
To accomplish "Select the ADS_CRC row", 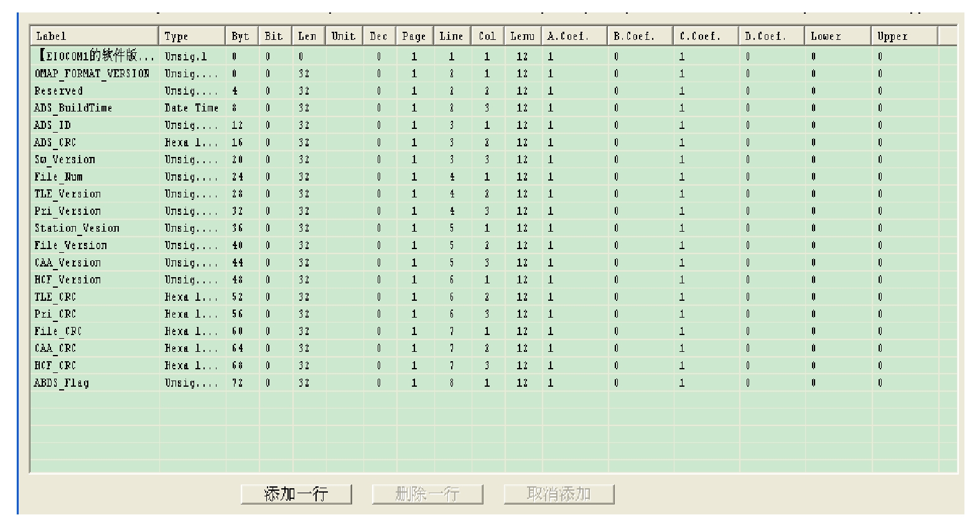I will tap(55, 143).
